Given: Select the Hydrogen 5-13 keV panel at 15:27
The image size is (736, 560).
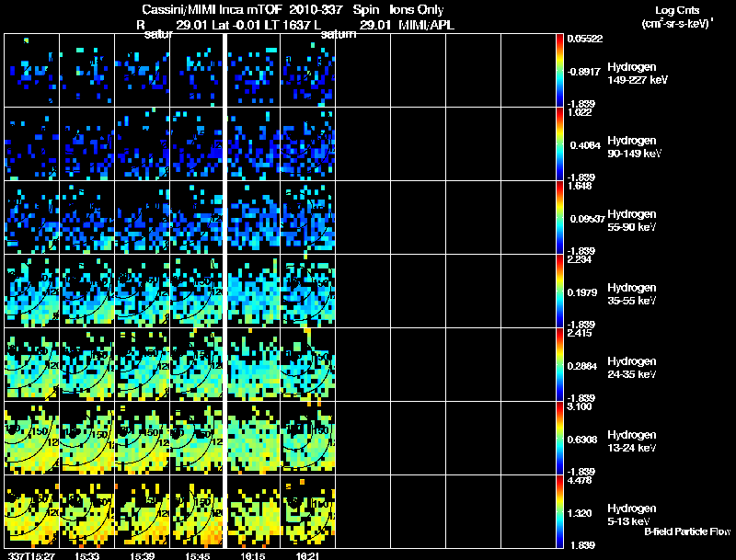Looking at the screenshot, I should (x=32, y=511).
